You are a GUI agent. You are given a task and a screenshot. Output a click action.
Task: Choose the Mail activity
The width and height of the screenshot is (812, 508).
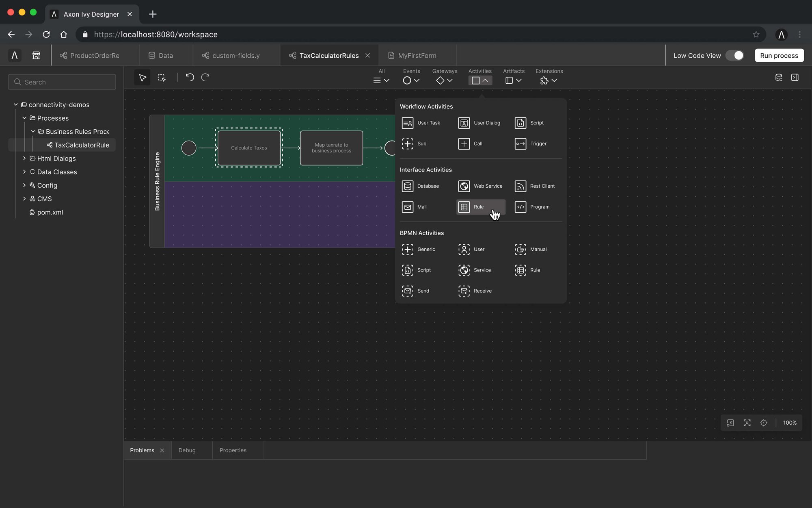414,207
